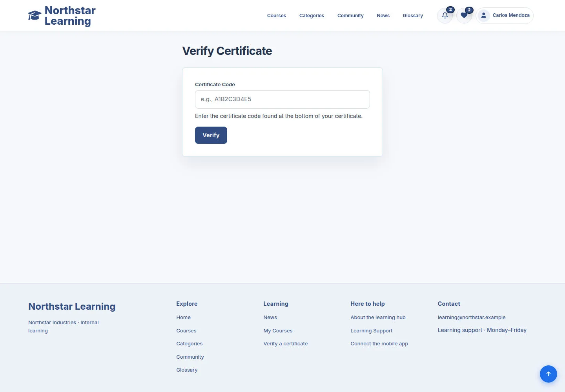Click the Verify Certificate page heading
The height and width of the screenshot is (392, 565).
coord(227,51)
